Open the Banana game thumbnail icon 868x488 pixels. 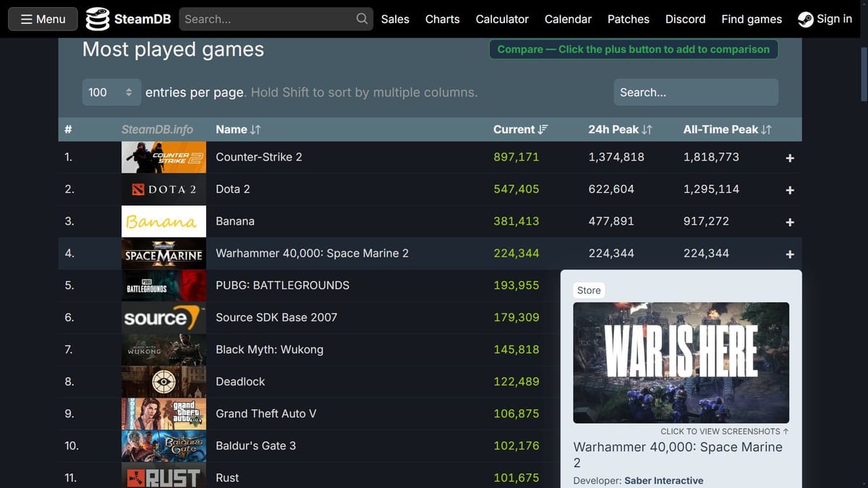pos(163,221)
